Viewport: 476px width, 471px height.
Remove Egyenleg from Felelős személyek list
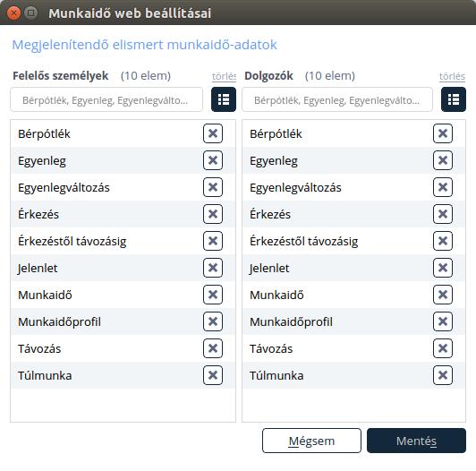213,160
